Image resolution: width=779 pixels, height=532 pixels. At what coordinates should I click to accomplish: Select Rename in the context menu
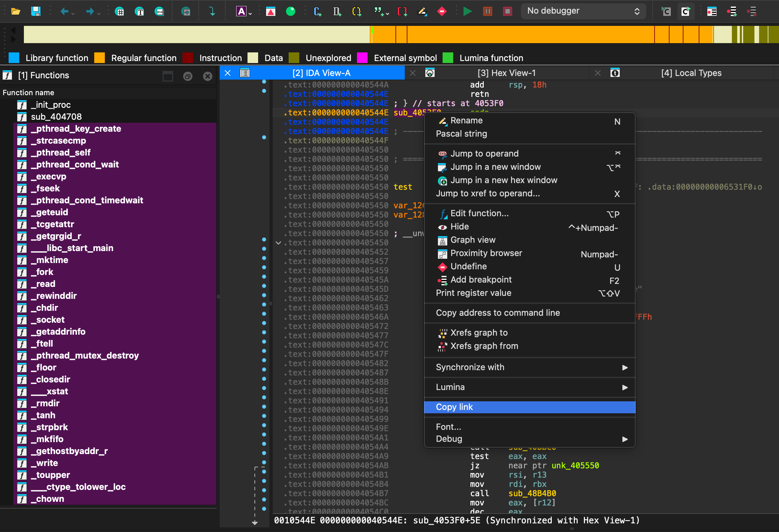[x=530, y=121]
